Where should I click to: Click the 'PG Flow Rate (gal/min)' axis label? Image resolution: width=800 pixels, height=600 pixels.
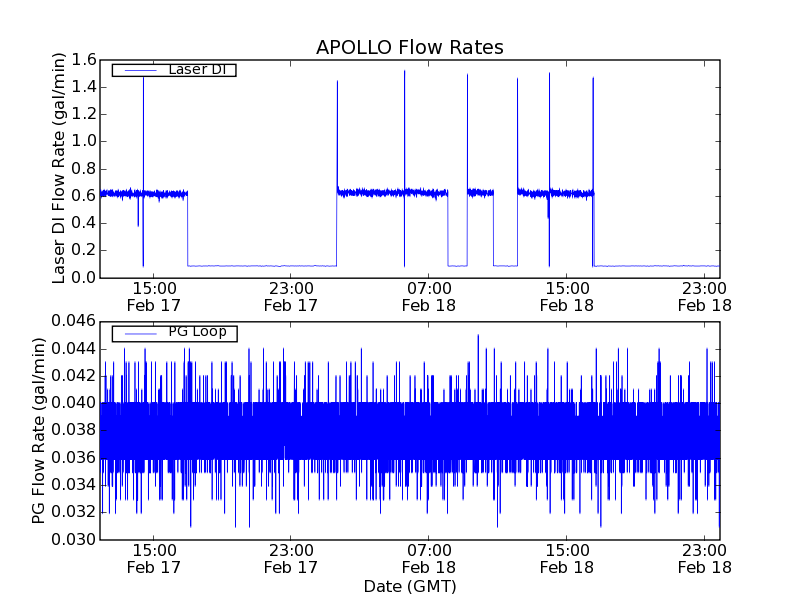pyautogui.click(x=39, y=430)
